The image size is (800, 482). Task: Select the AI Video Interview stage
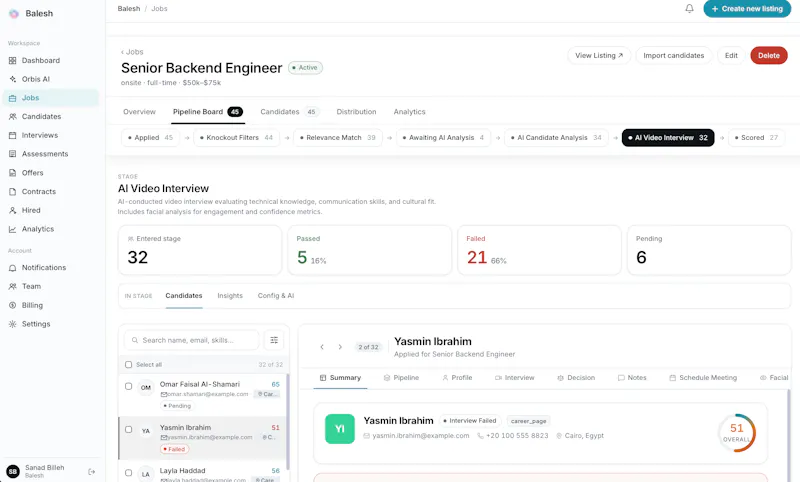(668, 138)
